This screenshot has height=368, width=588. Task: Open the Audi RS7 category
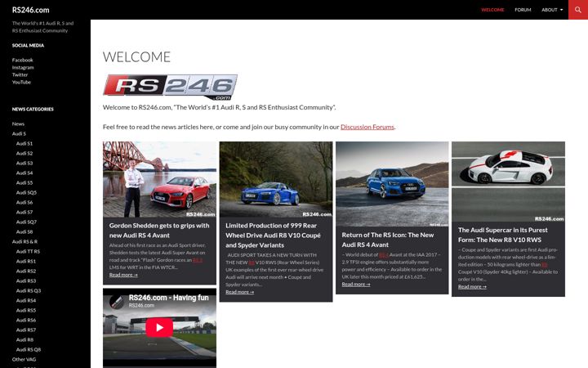click(x=26, y=330)
